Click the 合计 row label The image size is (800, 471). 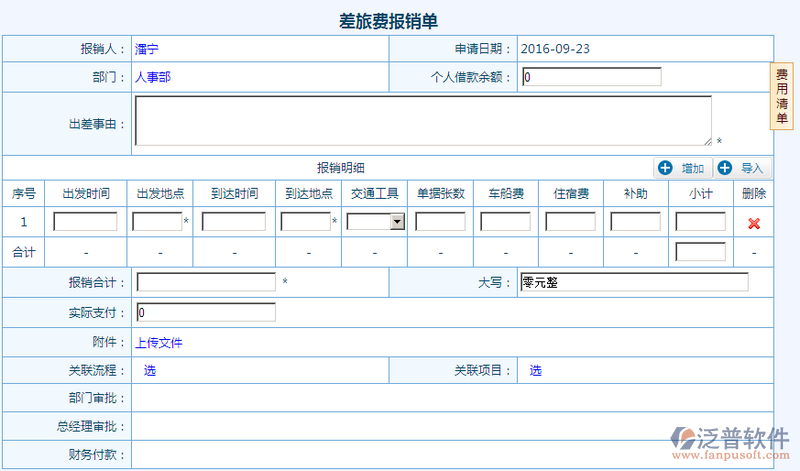23,252
